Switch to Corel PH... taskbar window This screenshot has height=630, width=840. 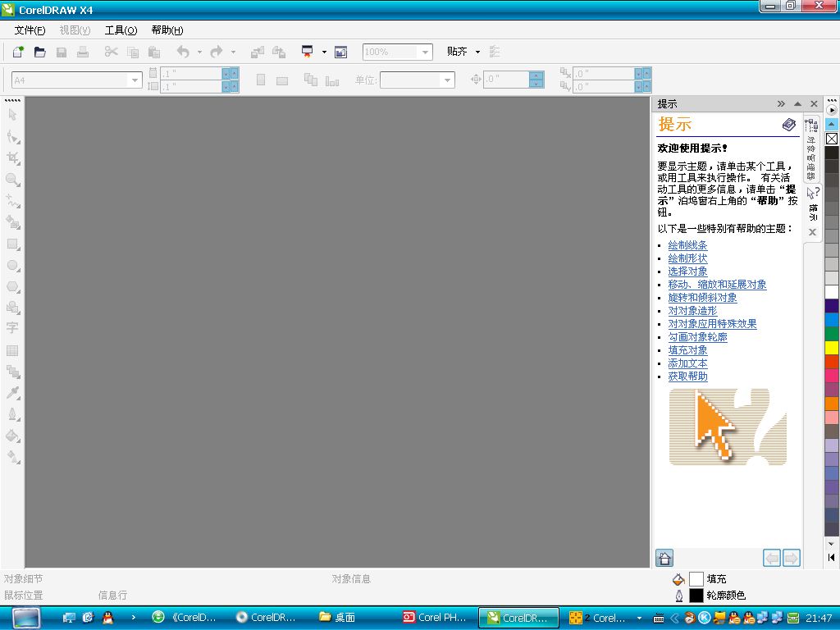[435, 618]
